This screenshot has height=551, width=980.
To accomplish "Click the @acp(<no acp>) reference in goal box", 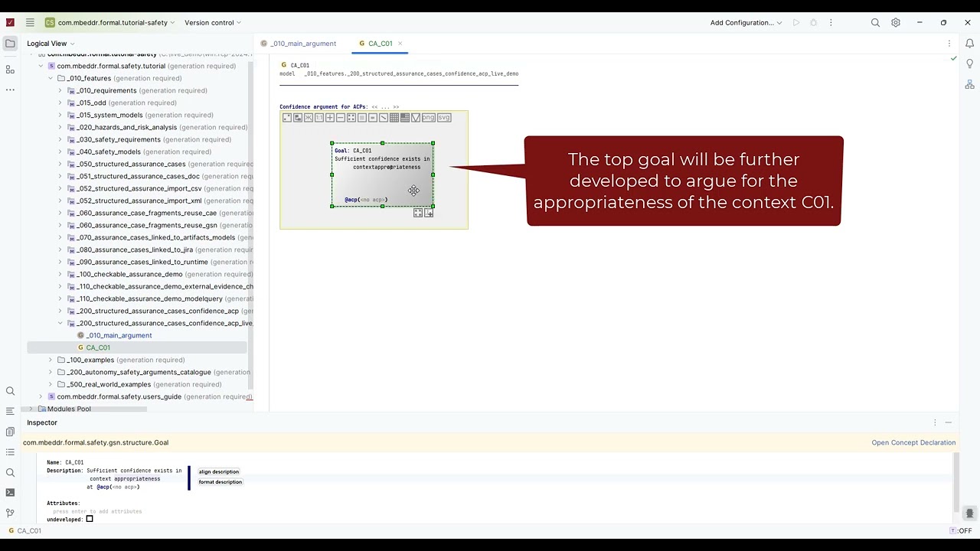I will 366,200.
